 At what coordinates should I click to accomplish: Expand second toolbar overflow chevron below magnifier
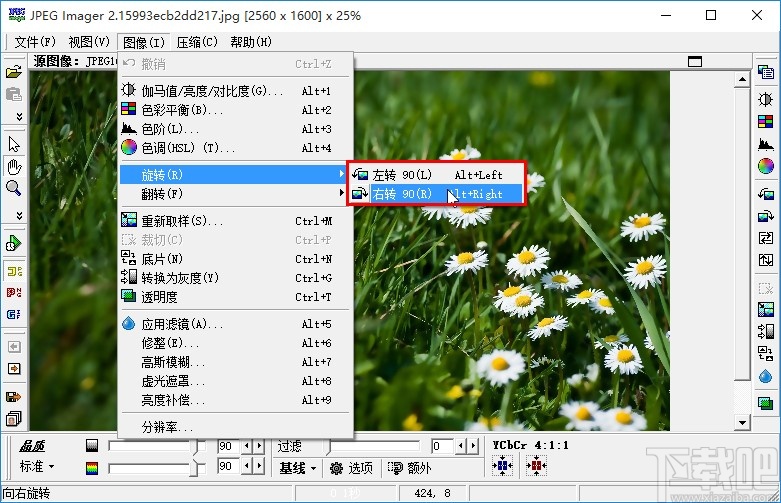tap(19, 216)
